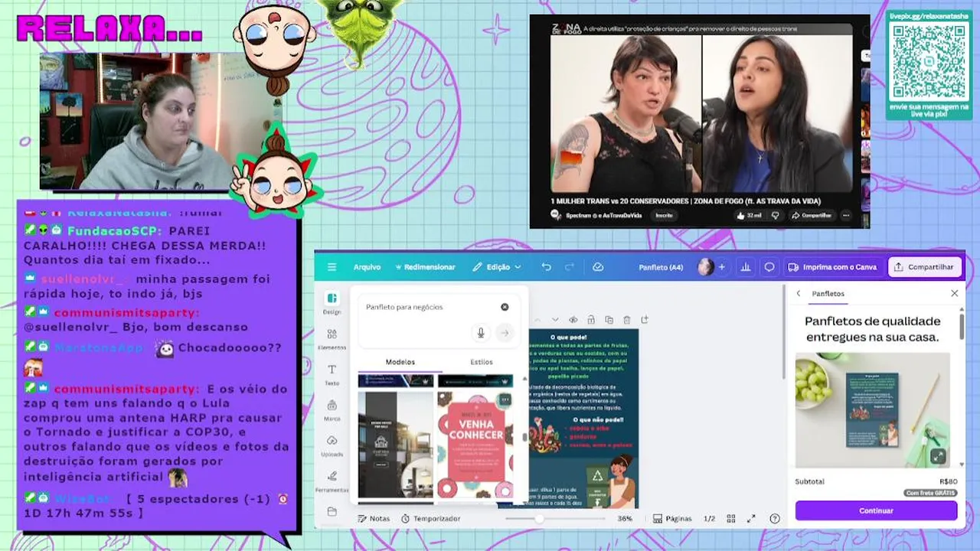Open the help question mark icon
Screen dimensions: 980x551
pyautogui.click(x=775, y=518)
